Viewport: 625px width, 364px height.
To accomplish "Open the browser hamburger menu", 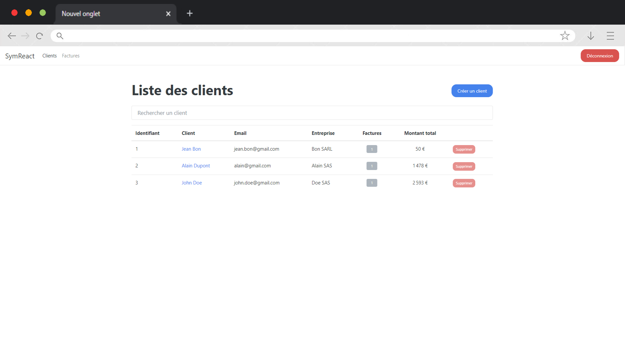I will pos(610,36).
